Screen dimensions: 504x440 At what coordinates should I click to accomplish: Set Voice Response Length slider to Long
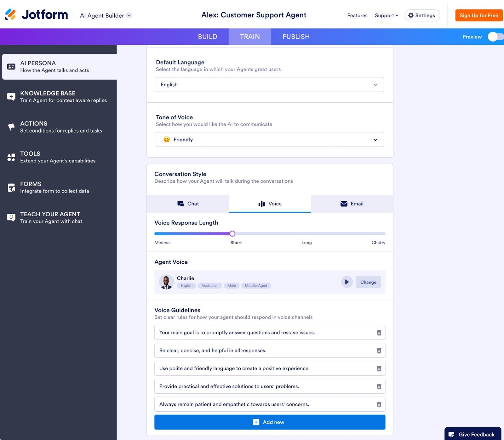tap(306, 233)
